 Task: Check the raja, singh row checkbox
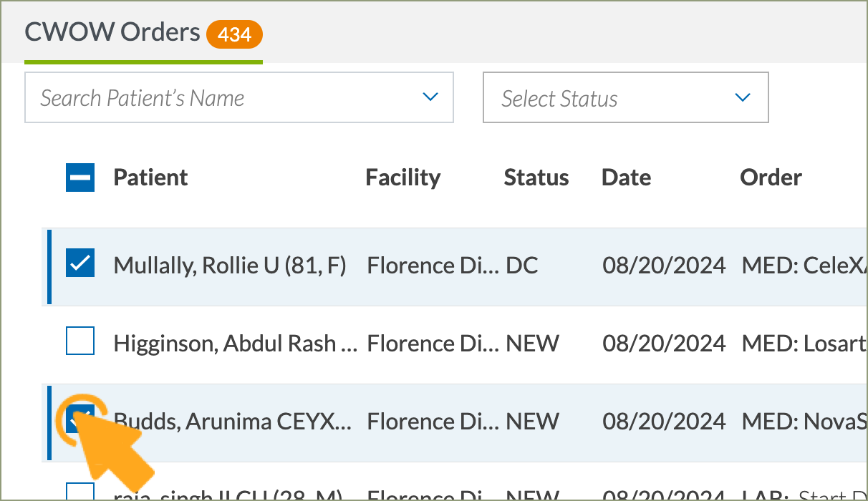tap(80, 492)
